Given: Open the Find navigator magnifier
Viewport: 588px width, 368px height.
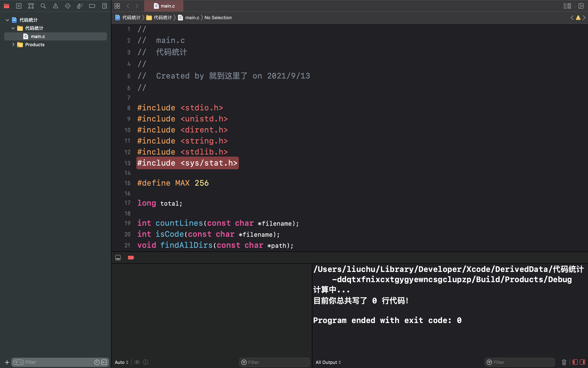Looking at the screenshot, I should (43, 6).
